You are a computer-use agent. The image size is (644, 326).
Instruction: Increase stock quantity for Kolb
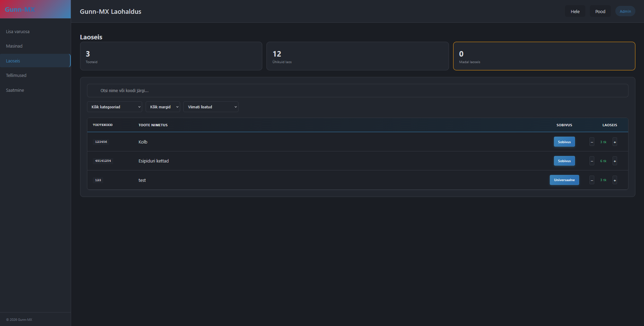pos(615,142)
